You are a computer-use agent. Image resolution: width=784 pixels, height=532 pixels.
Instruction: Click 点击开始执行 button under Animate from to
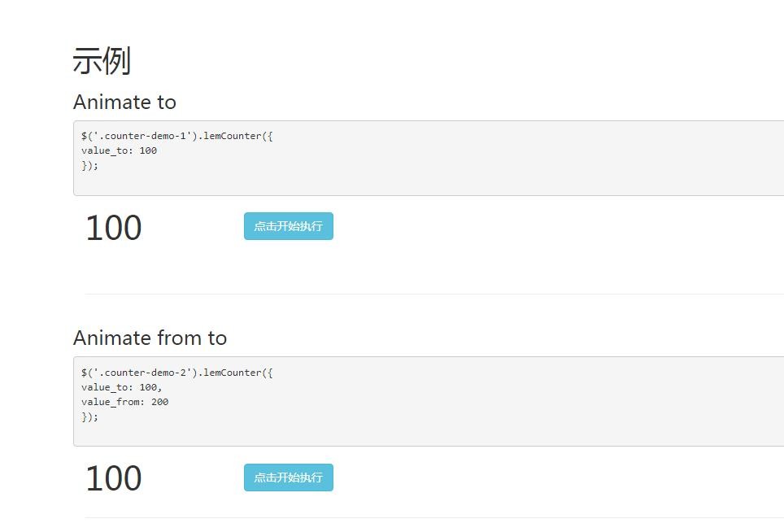(x=289, y=477)
